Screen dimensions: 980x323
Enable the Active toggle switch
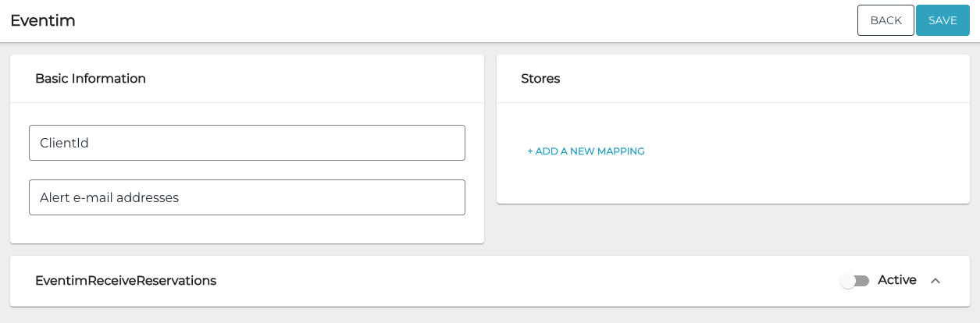point(855,281)
